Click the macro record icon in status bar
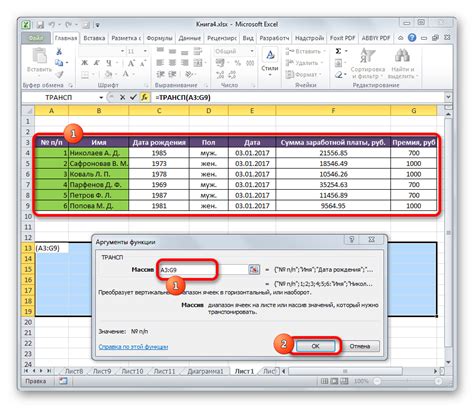The width and height of the screenshot is (474, 408). [x=63, y=381]
